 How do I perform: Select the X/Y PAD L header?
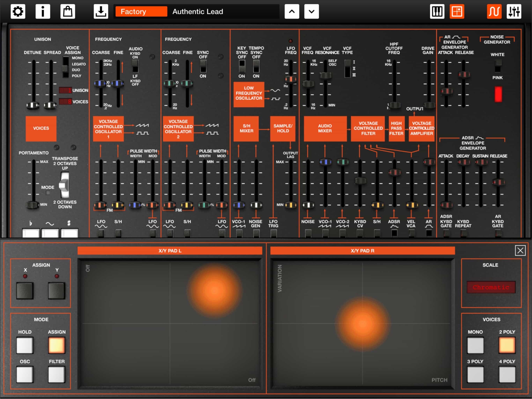coord(170,251)
